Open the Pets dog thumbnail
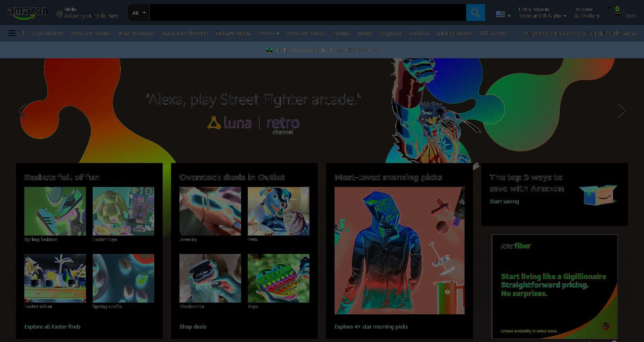This screenshot has width=644, height=342. (278, 211)
